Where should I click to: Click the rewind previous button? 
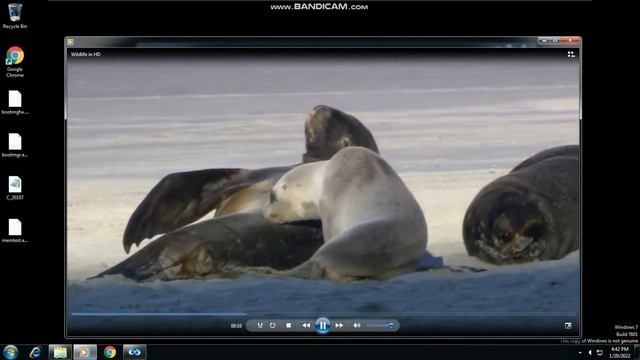[x=306, y=326]
